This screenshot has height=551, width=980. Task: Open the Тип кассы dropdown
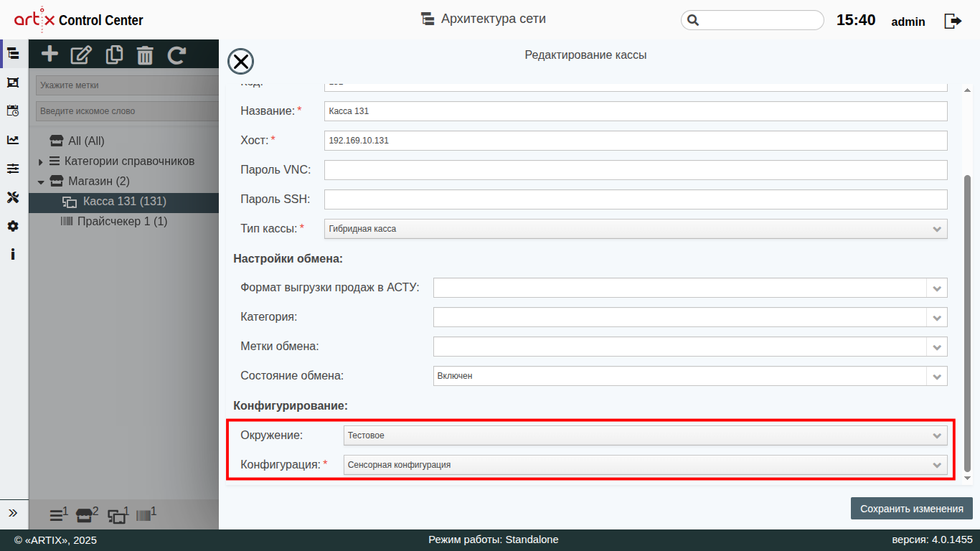tap(636, 229)
